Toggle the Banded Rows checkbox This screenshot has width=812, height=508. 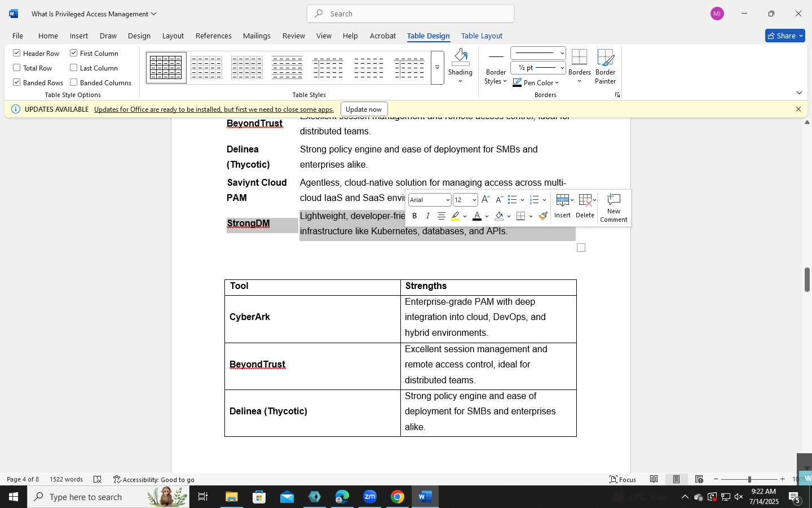point(38,82)
